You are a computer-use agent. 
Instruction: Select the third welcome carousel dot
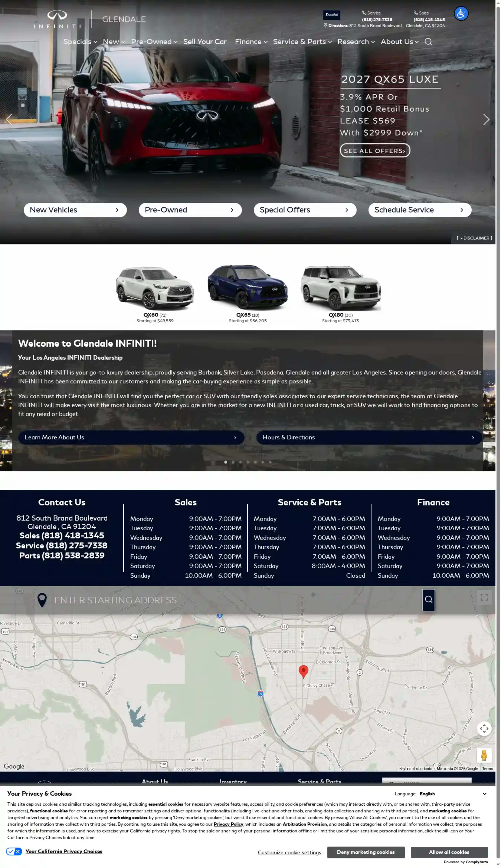[x=241, y=462]
